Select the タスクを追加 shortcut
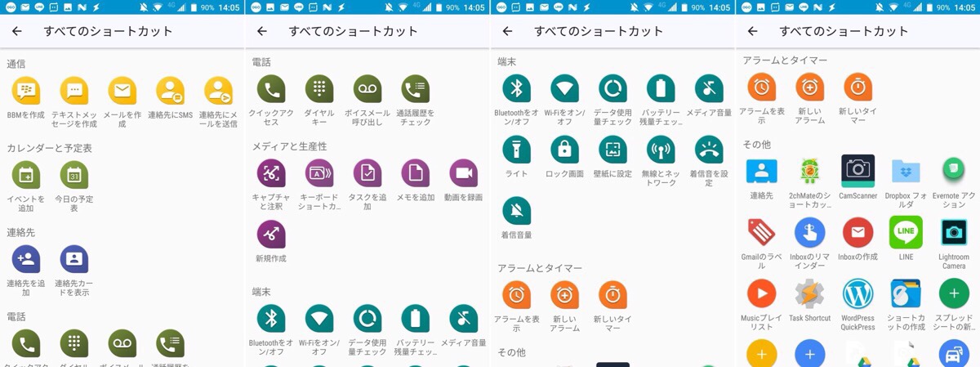Screen dimensions: 980x367 (x=367, y=173)
